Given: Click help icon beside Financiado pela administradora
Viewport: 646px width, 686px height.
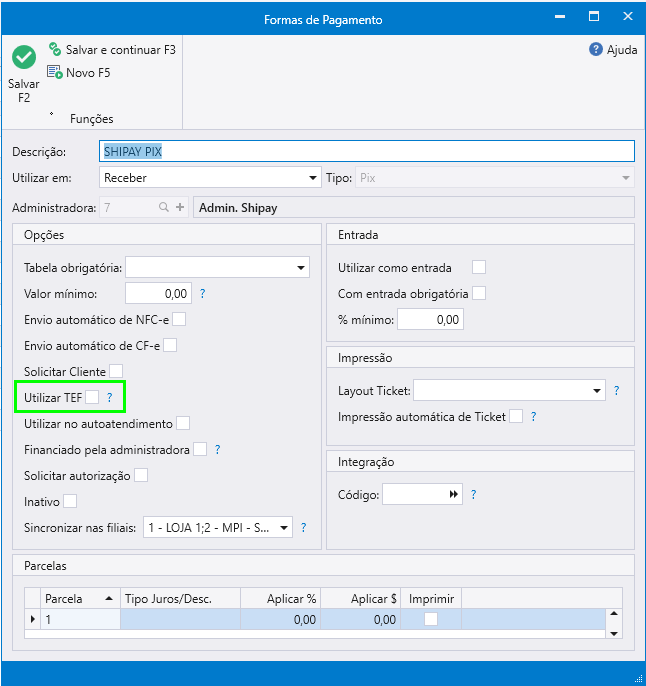Looking at the screenshot, I should coord(217,450).
